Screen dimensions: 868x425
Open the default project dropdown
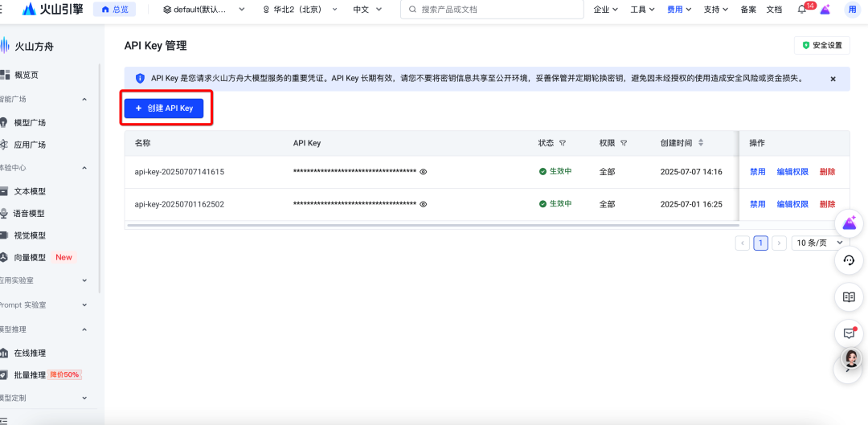point(203,10)
